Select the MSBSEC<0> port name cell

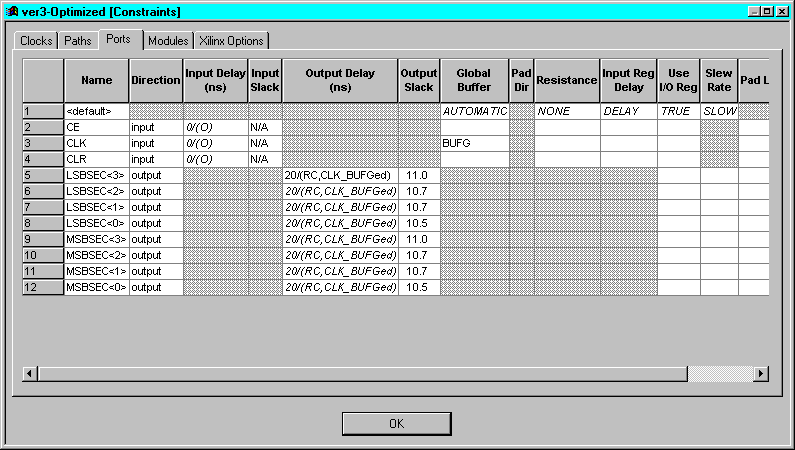[97, 288]
